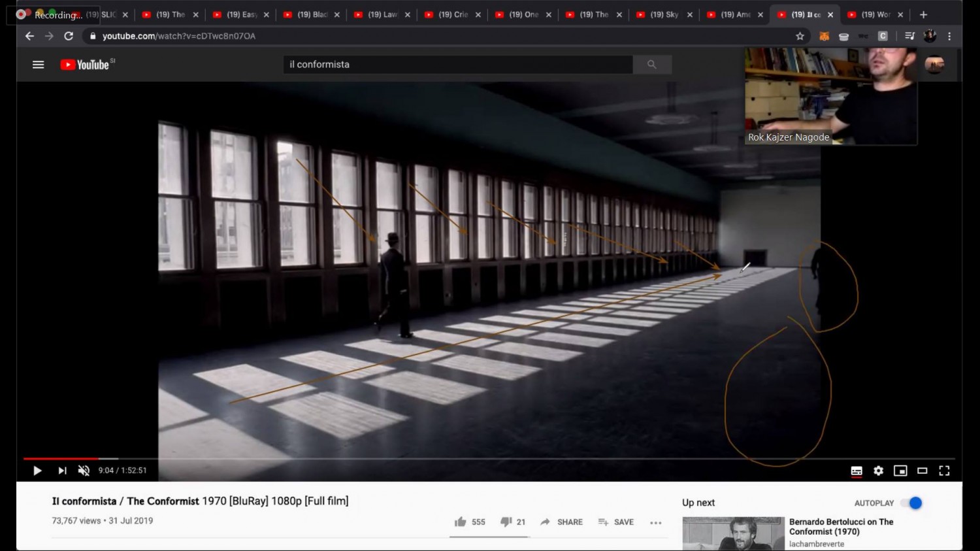Click the search magnifier button
The height and width of the screenshot is (551, 980).
tap(651, 64)
